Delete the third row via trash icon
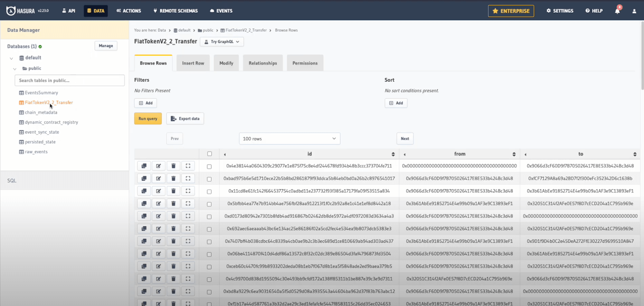 (x=173, y=191)
